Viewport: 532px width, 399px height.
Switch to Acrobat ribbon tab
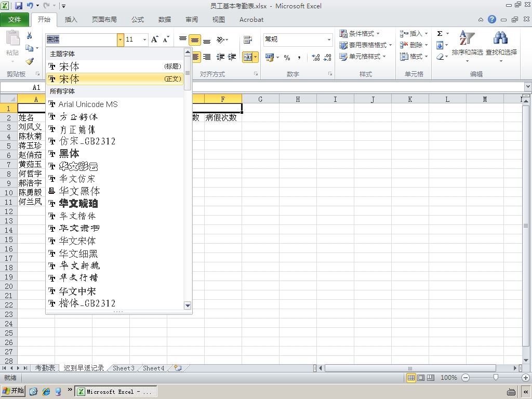click(251, 20)
